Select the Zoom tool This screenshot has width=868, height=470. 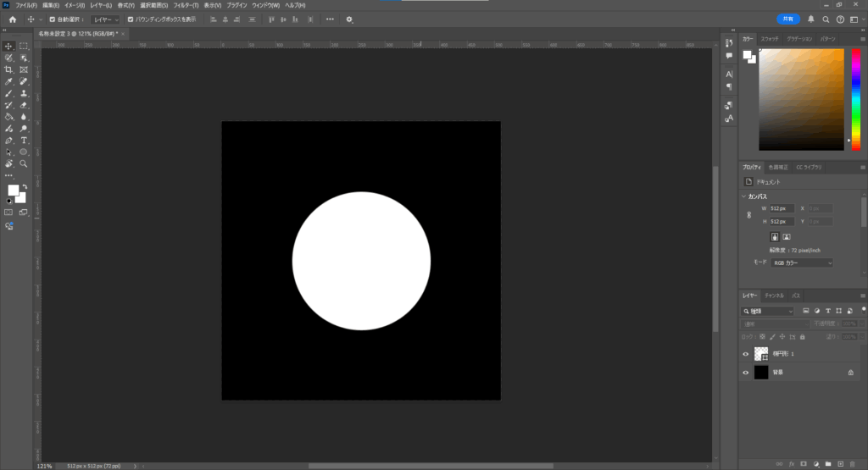pyautogui.click(x=24, y=163)
